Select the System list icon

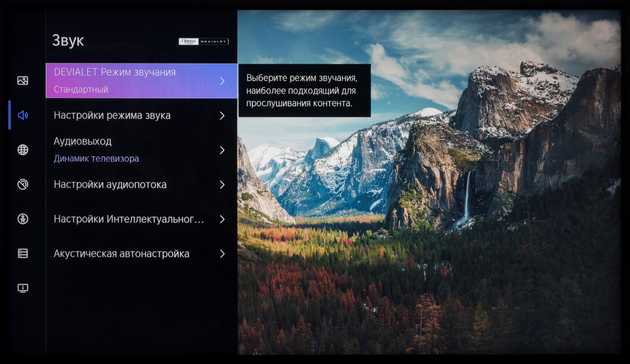tap(23, 253)
